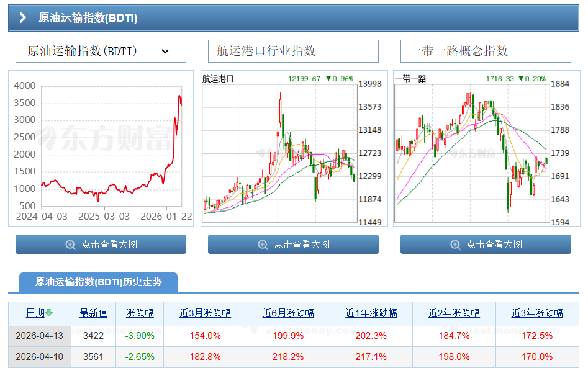Sort by 近6月涨跌幅 column header
This screenshot has height=368, width=588.
pyautogui.click(x=288, y=313)
